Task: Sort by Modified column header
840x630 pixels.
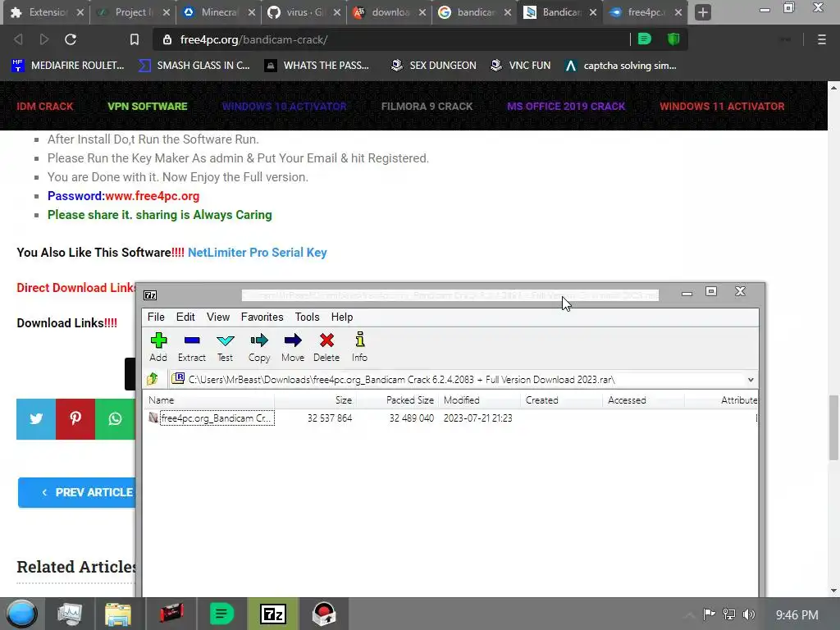Action: click(479, 400)
